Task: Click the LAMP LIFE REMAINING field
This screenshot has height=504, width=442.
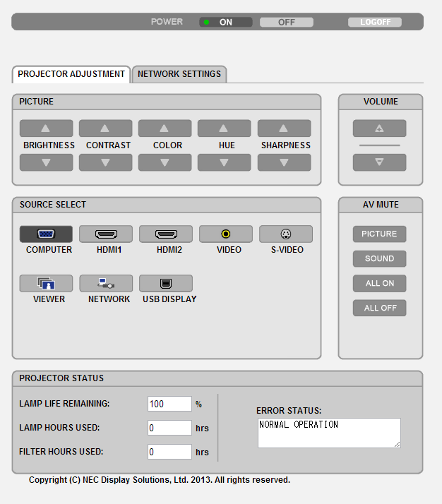Action: pyautogui.click(x=169, y=404)
